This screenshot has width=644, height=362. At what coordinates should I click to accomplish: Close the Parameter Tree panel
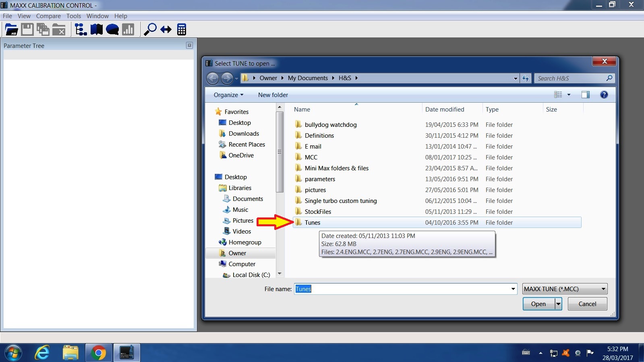189,46
